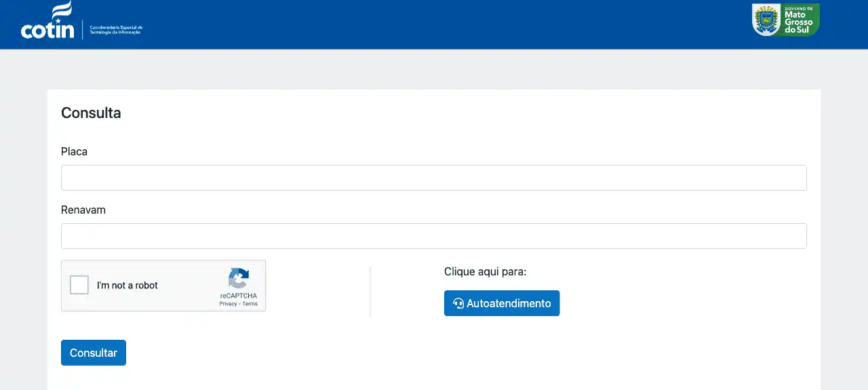Click the "Clique aqui para:" text
Screen dimensions: 868x390
[x=485, y=272]
